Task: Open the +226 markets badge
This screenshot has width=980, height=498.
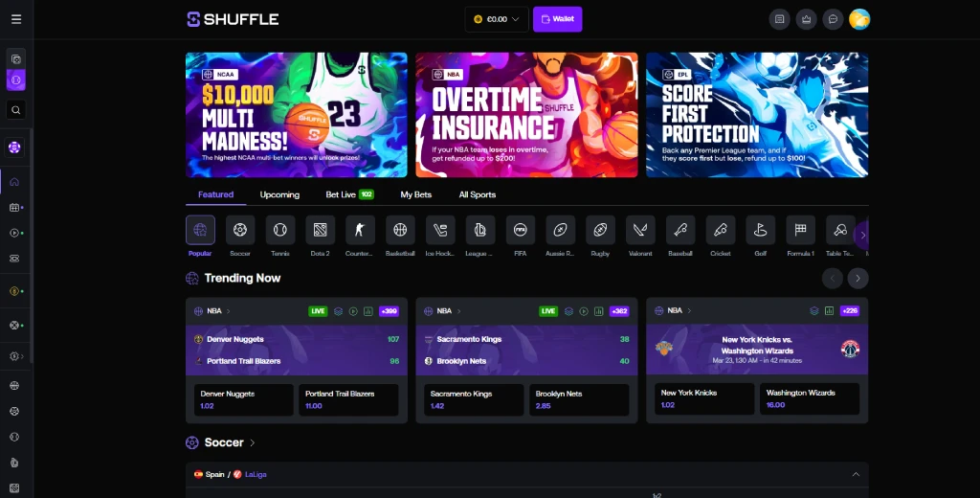Action: pyautogui.click(x=850, y=310)
